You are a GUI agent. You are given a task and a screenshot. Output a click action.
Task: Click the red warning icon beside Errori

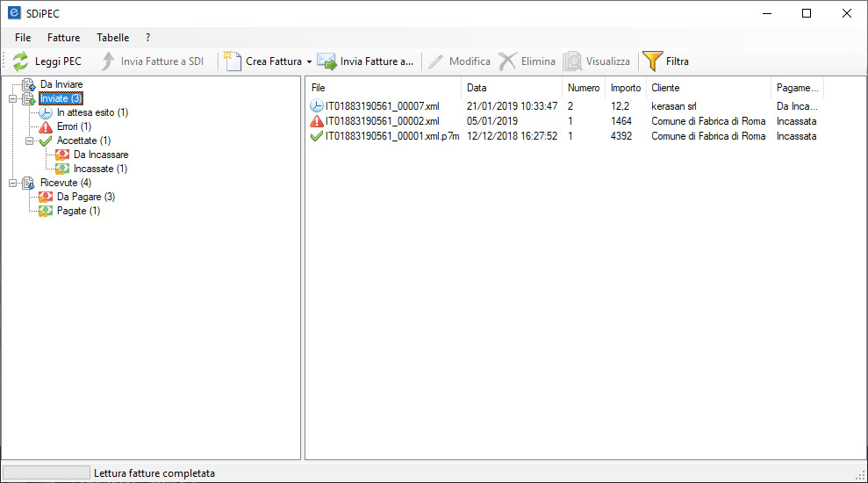coord(46,126)
